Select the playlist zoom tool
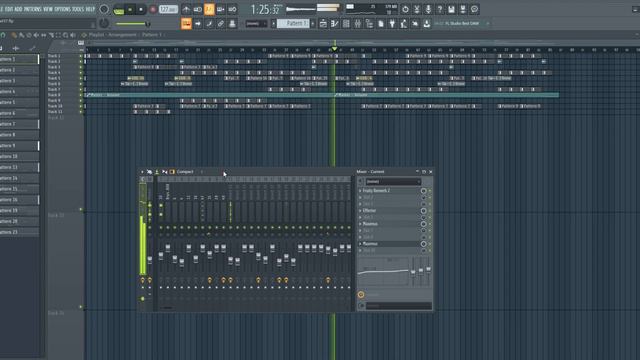The height and width of the screenshot is (360, 640). point(66,35)
